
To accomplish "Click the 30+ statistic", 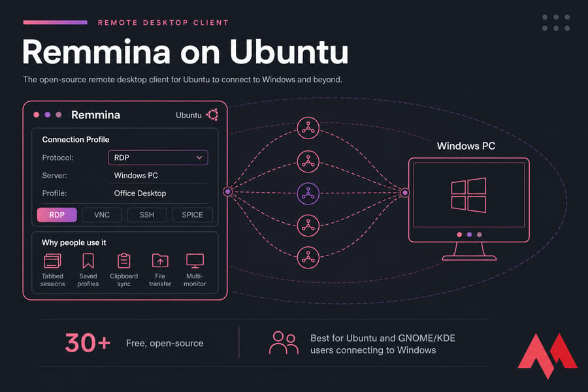I will [88, 343].
